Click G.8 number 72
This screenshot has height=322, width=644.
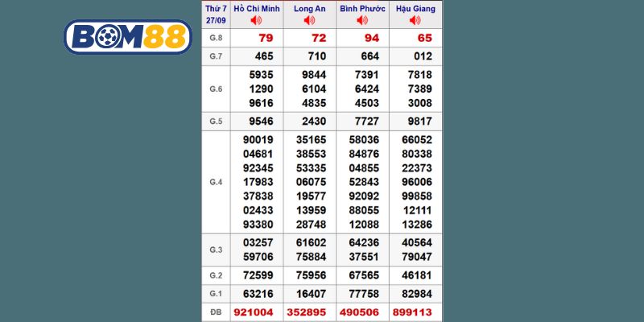click(x=319, y=38)
